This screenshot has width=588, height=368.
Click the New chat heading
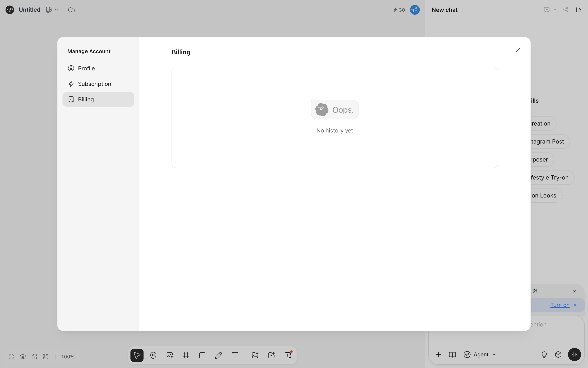[x=444, y=10]
